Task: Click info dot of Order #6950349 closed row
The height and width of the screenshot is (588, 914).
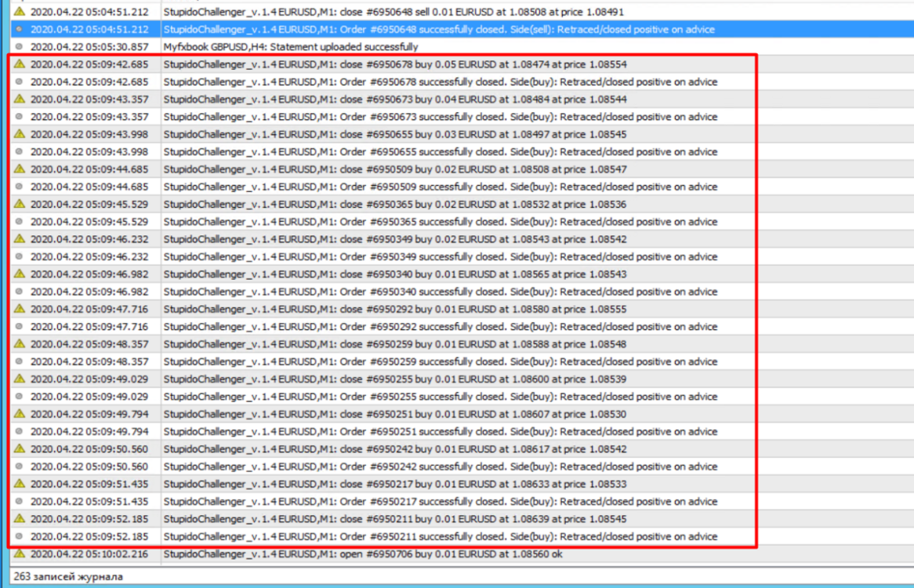Action: (20, 256)
